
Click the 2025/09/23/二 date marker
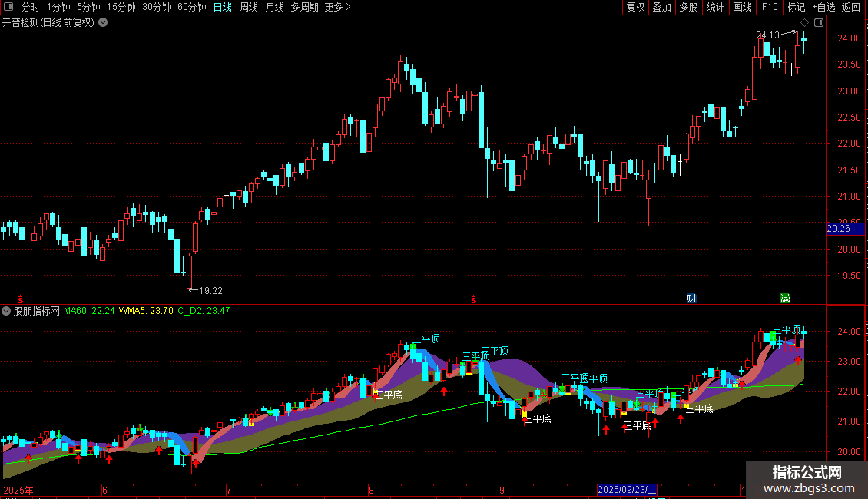tap(627, 490)
